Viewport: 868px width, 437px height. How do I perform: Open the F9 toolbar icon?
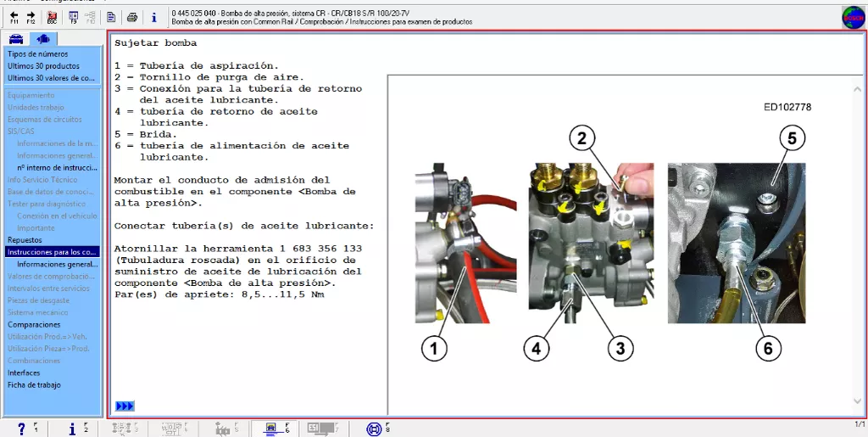(73, 17)
